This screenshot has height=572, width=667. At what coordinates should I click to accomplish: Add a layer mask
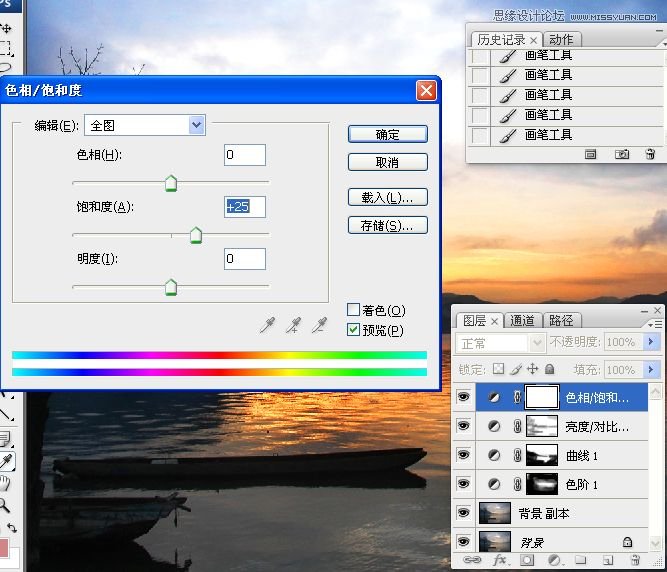(527, 560)
